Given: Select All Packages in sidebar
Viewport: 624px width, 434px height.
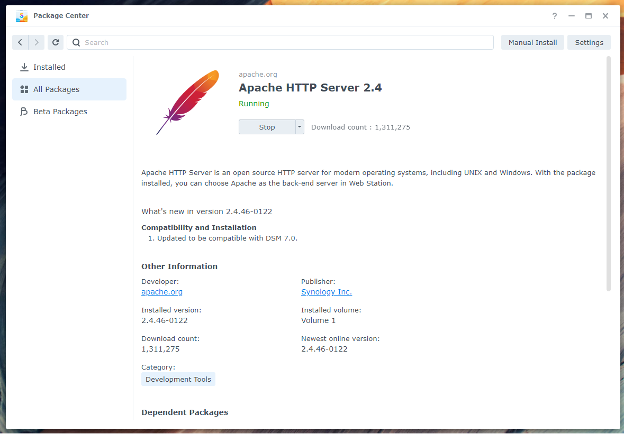Looking at the screenshot, I should click(69, 89).
